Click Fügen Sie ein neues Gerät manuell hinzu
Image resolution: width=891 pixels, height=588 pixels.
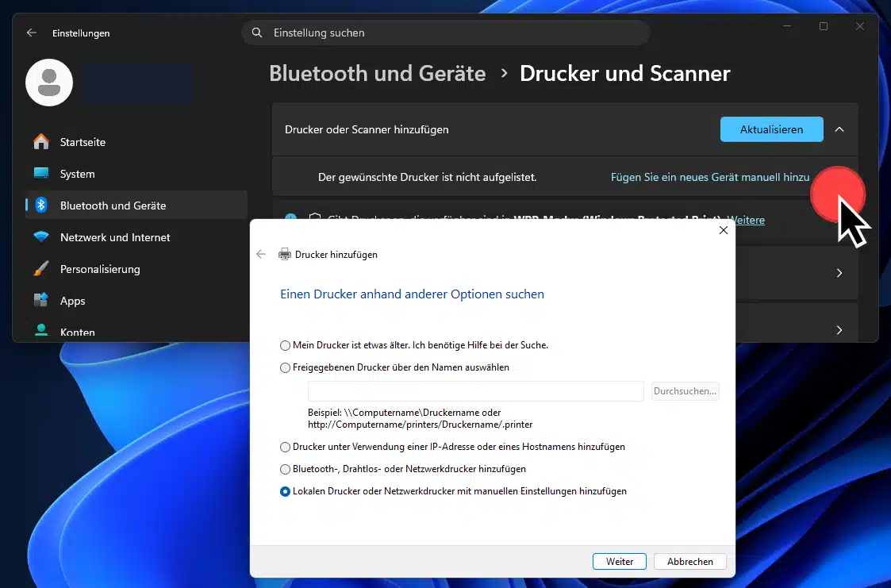[x=710, y=177]
